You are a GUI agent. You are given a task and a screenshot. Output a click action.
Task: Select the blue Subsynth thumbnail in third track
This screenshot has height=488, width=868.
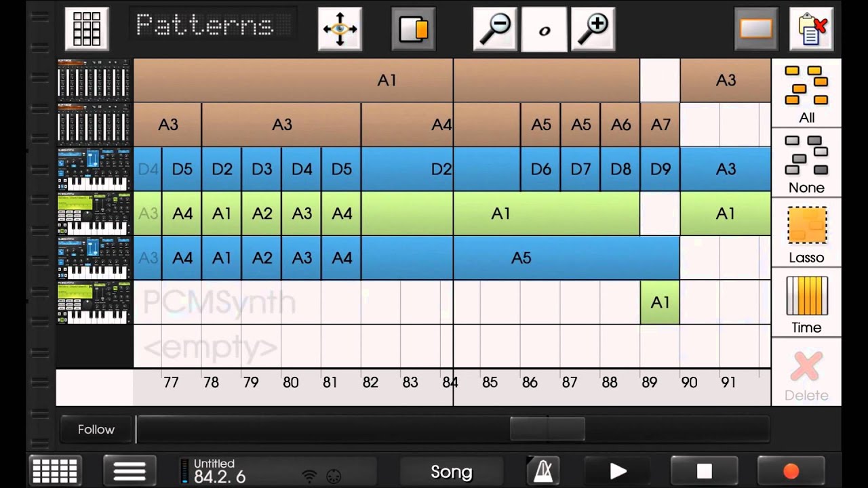(94, 169)
